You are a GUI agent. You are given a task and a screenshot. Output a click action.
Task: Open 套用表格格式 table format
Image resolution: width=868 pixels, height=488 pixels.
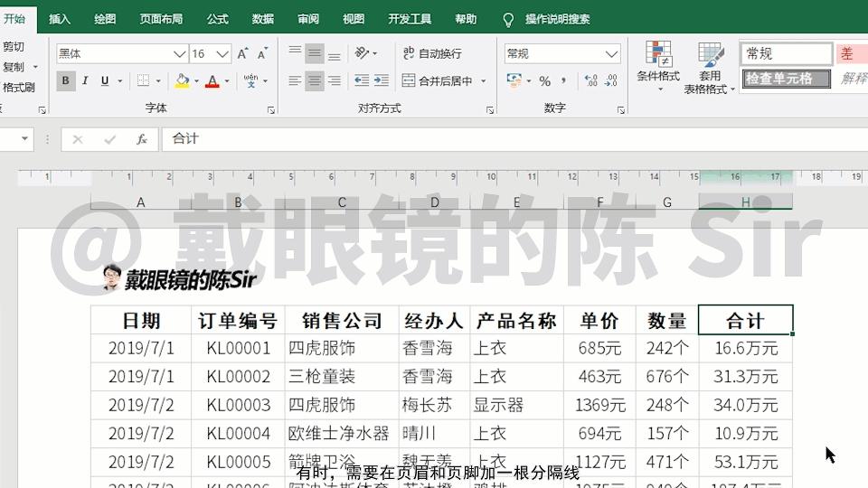click(709, 68)
